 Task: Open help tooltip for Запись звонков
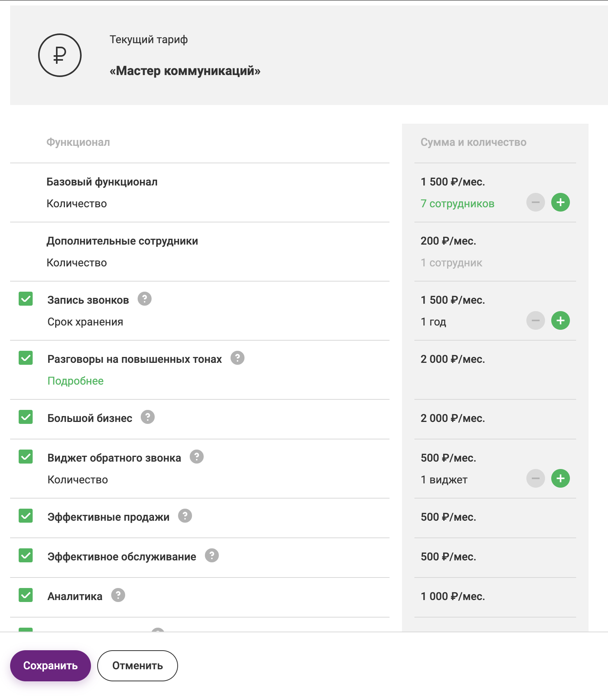coord(145,299)
